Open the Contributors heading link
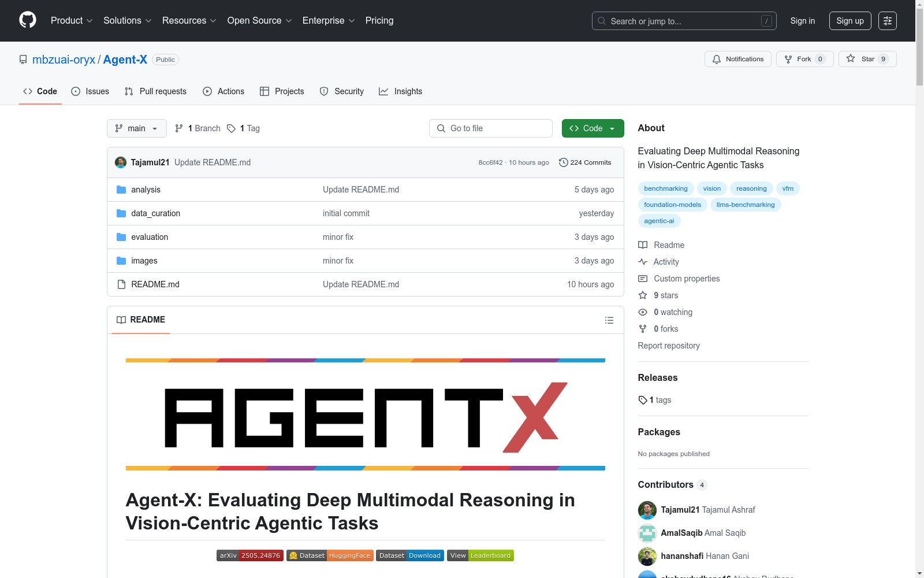 click(672, 485)
